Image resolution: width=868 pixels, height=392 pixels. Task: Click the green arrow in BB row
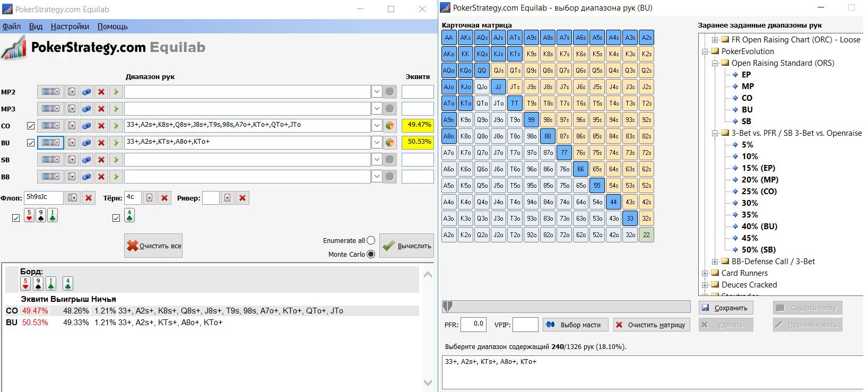[116, 177]
